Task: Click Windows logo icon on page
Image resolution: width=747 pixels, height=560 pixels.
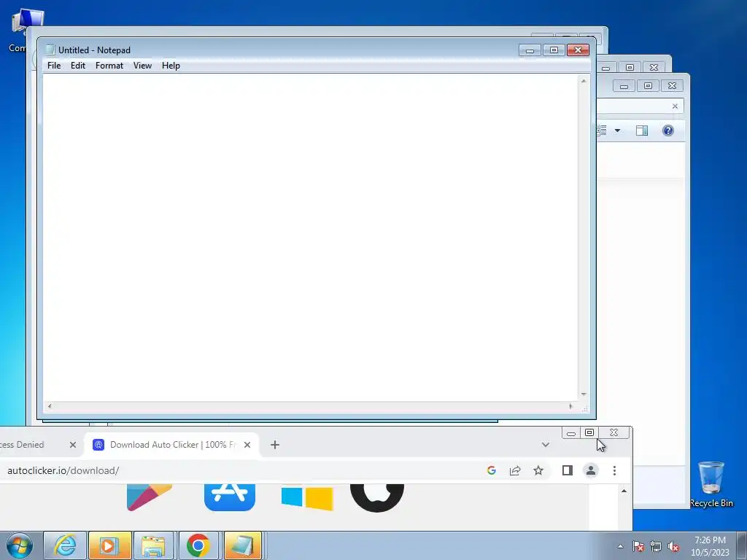Action: pos(307,498)
